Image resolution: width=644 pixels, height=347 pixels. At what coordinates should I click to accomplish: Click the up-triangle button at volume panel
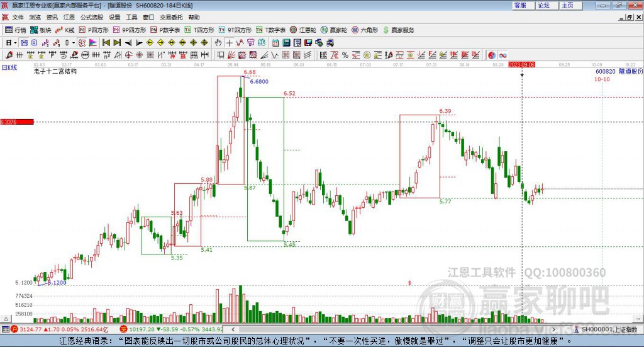point(6,319)
